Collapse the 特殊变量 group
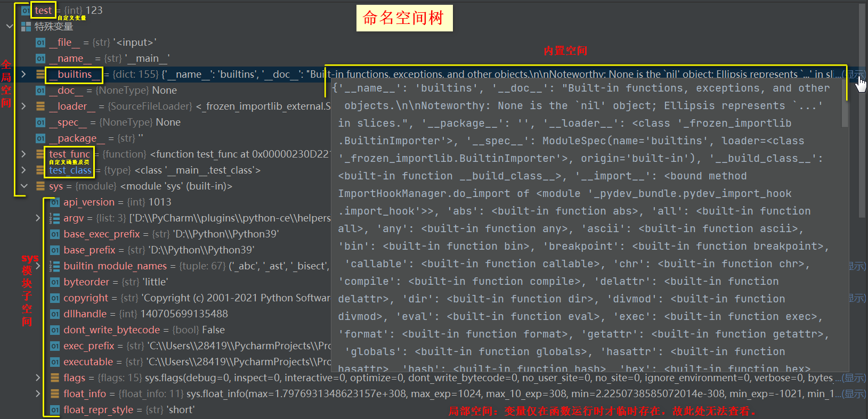868x419 pixels. pyautogui.click(x=10, y=26)
